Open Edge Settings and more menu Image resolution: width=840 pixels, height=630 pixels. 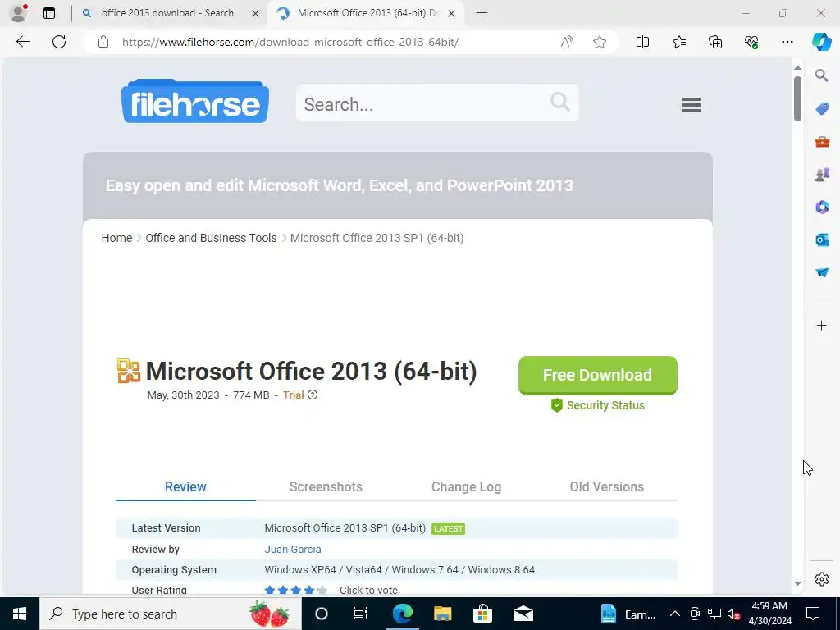[x=787, y=42]
